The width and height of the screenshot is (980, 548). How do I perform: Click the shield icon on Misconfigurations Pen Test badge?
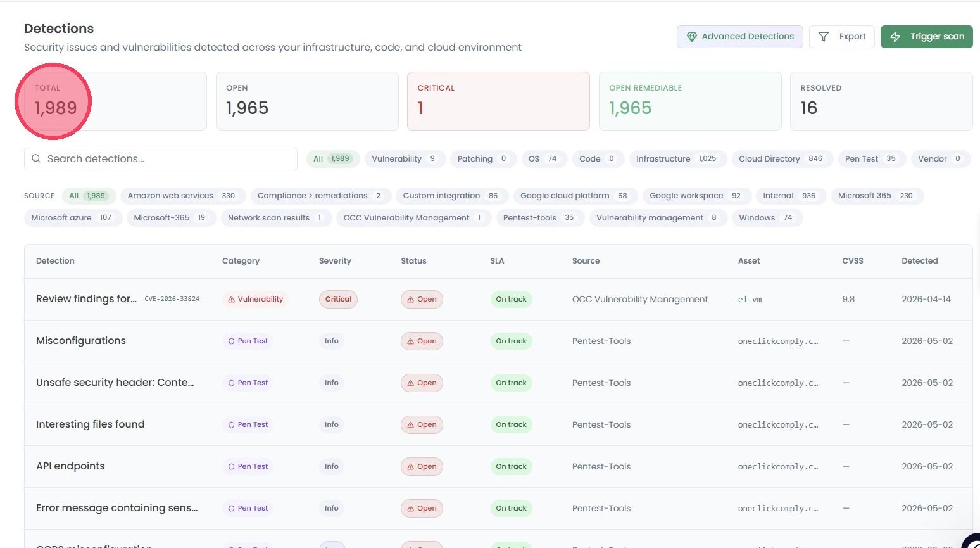tap(232, 341)
